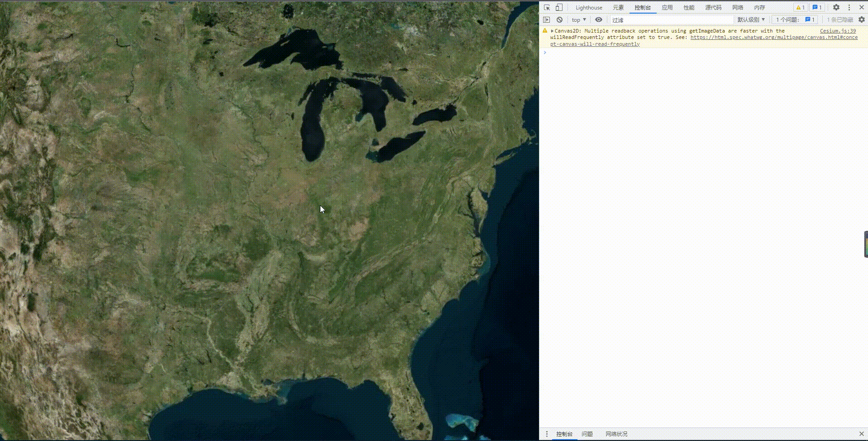The image size is (868, 441).
Task: Click the yellow warning count indicator
Action: [801, 7]
